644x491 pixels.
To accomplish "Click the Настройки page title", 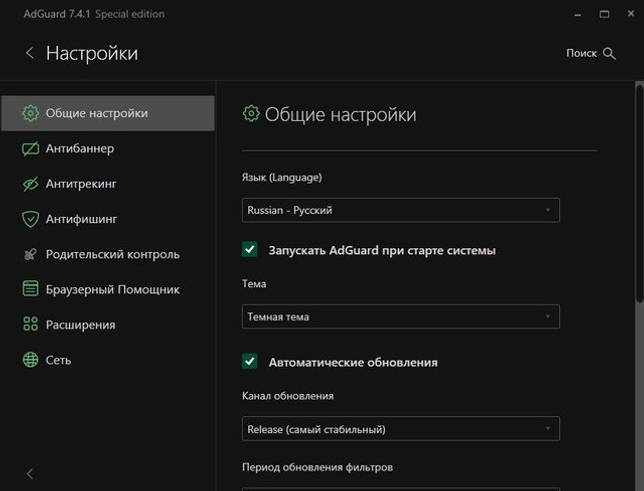I will [x=92, y=53].
